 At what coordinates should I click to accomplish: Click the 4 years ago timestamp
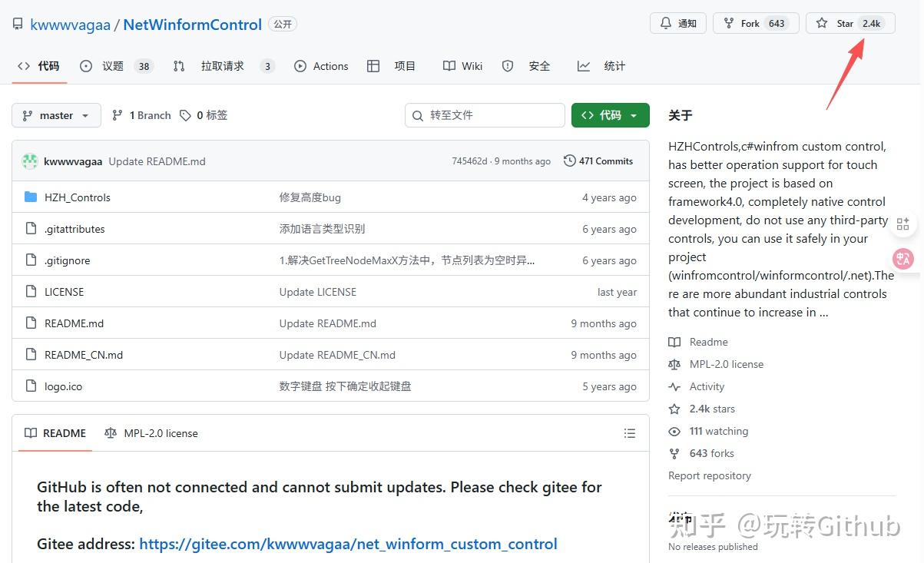[x=609, y=197]
